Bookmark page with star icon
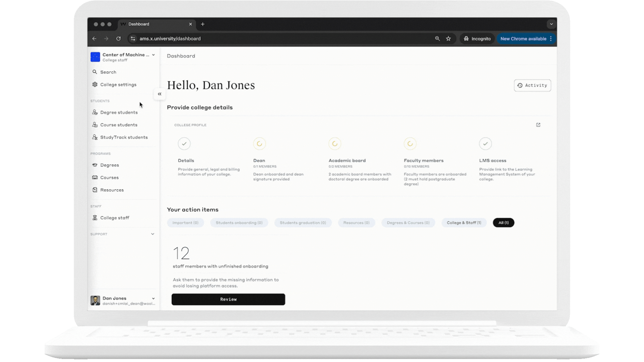644x362 pixels. (448, 39)
